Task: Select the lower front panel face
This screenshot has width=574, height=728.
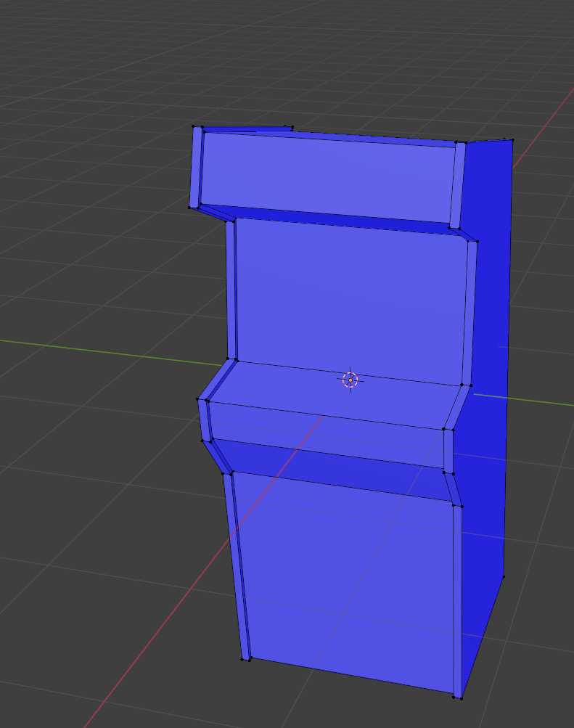Action: tap(348, 581)
